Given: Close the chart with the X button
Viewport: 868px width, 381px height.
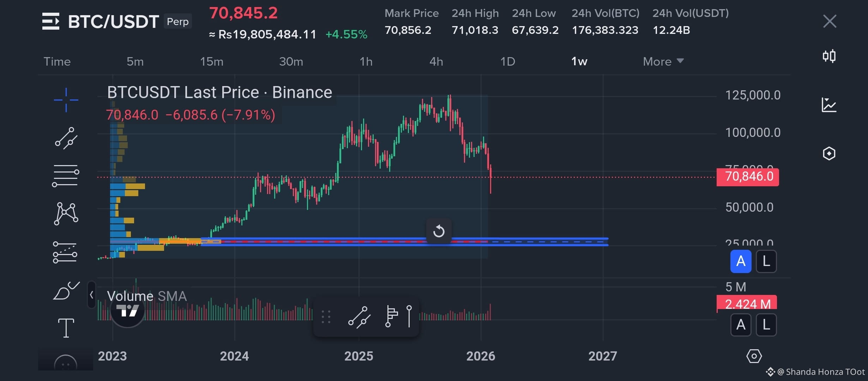Looking at the screenshot, I should pos(830,21).
